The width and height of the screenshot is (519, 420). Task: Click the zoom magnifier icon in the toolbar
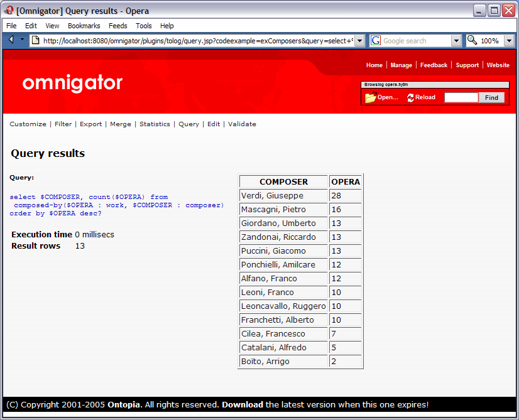(x=471, y=40)
